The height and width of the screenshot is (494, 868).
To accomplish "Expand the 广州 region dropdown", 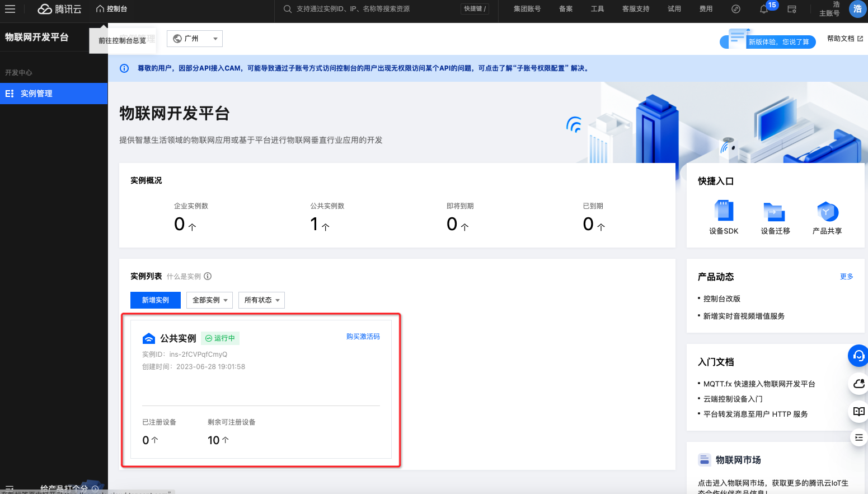I will pos(194,39).
